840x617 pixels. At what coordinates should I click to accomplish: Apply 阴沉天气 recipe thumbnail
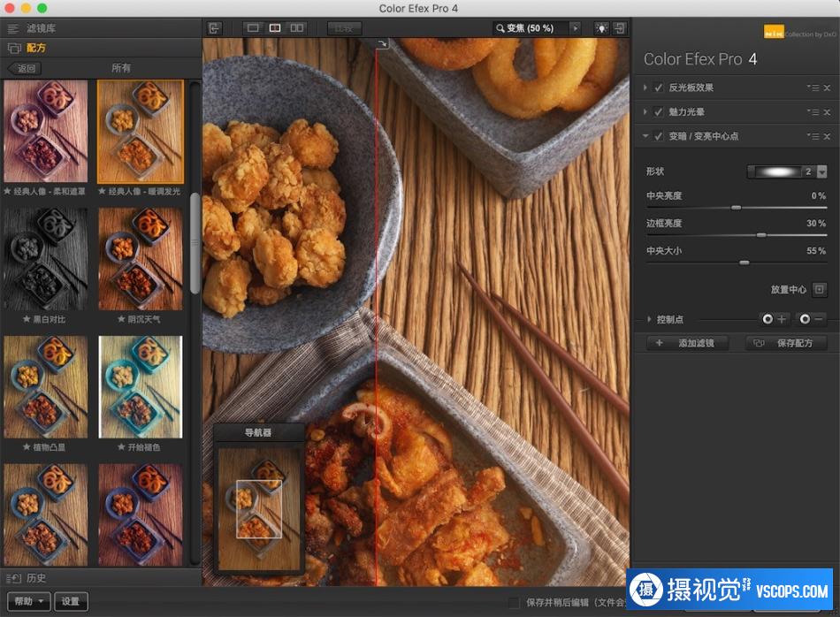click(141, 259)
